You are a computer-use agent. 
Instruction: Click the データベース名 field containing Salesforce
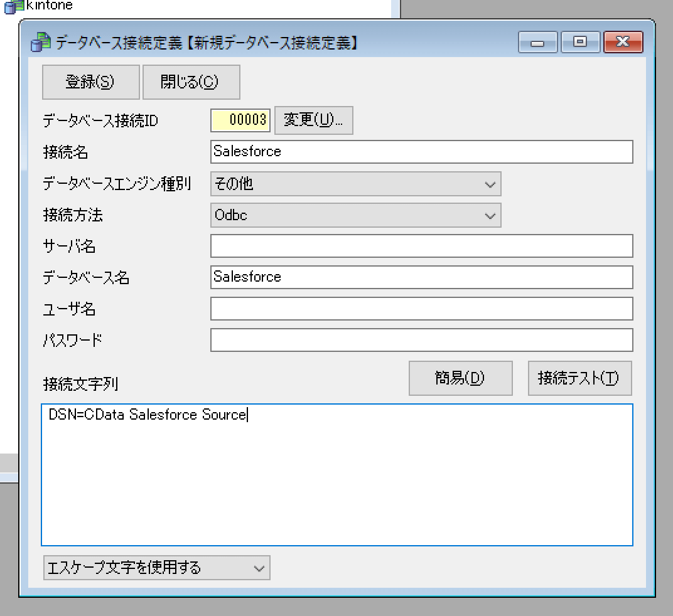click(421, 277)
